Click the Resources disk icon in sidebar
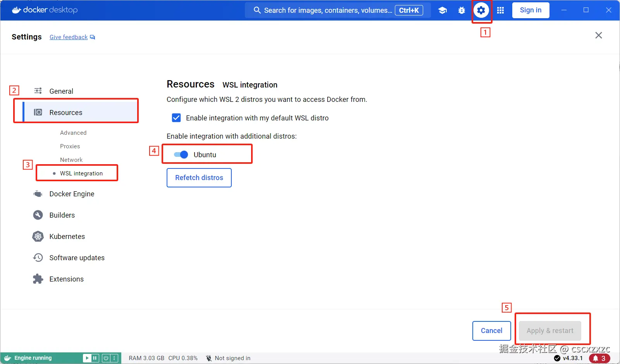The image size is (620, 364). click(x=38, y=112)
